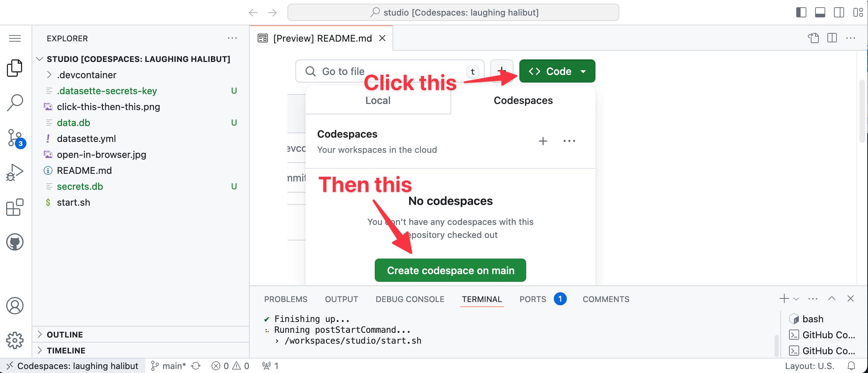Switch to the PROBLEMS panel tab
This screenshot has width=868, height=373.
pos(286,299)
